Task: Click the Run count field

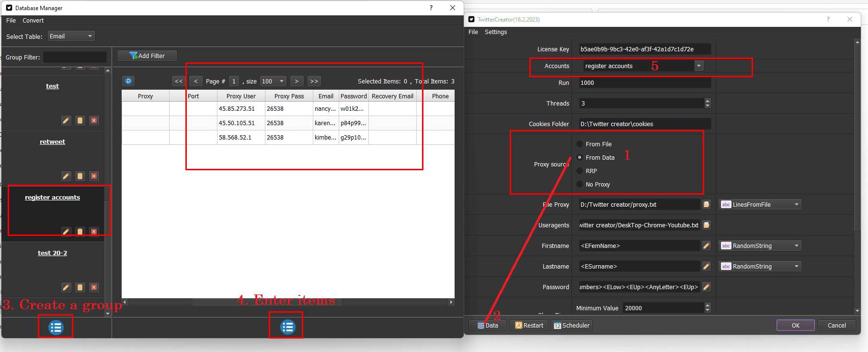Action: (645, 82)
